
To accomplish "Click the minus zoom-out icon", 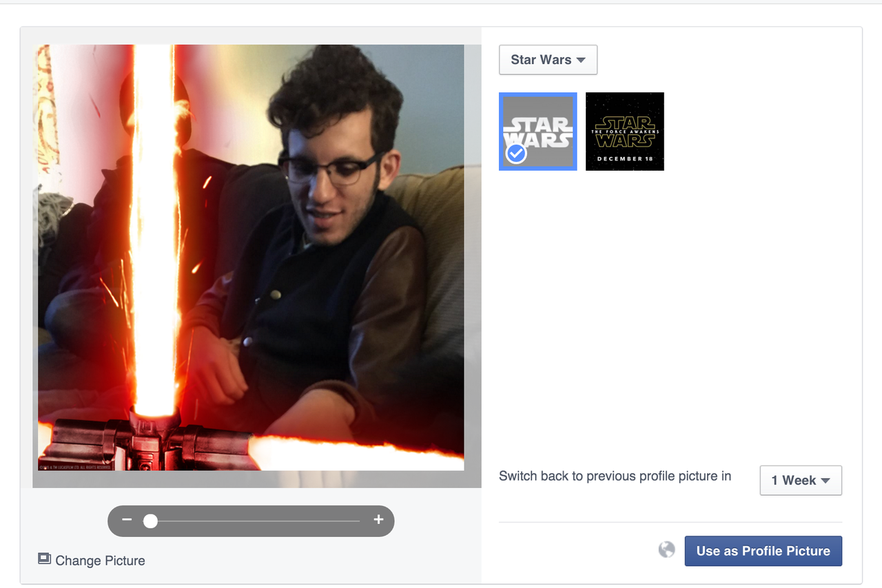I will (x=127, y=520).
